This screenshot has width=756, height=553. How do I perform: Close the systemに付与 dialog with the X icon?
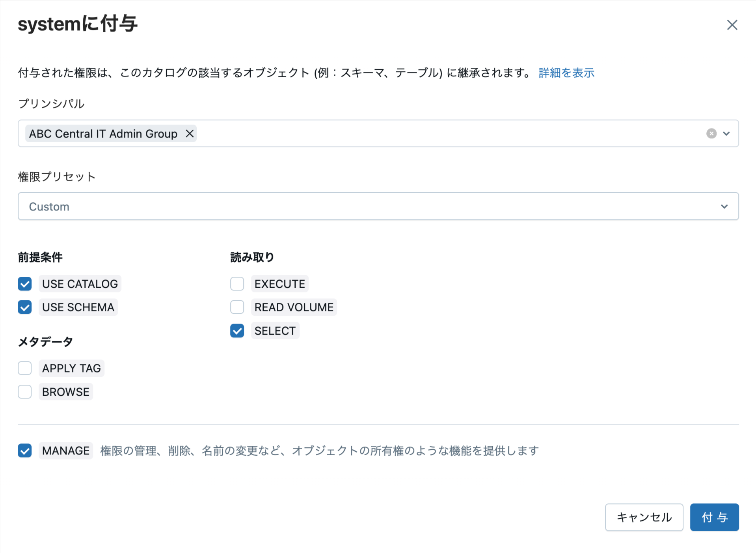point(732,25)
